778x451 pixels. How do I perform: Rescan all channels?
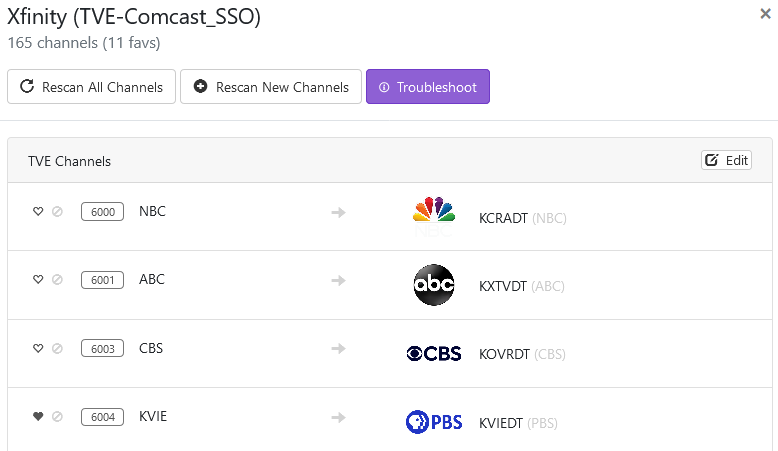coord(92,87)
